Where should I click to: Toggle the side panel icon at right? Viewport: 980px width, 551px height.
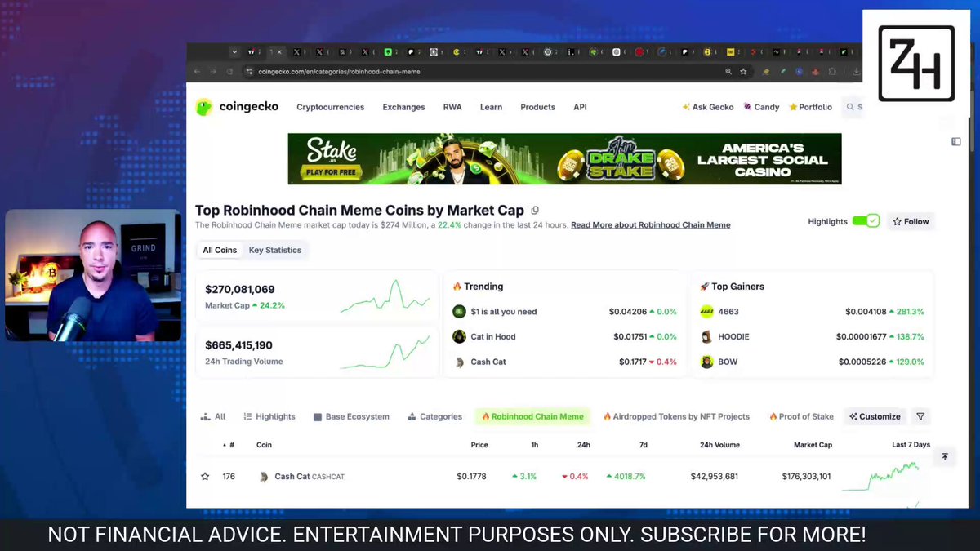tap(956, 141)
